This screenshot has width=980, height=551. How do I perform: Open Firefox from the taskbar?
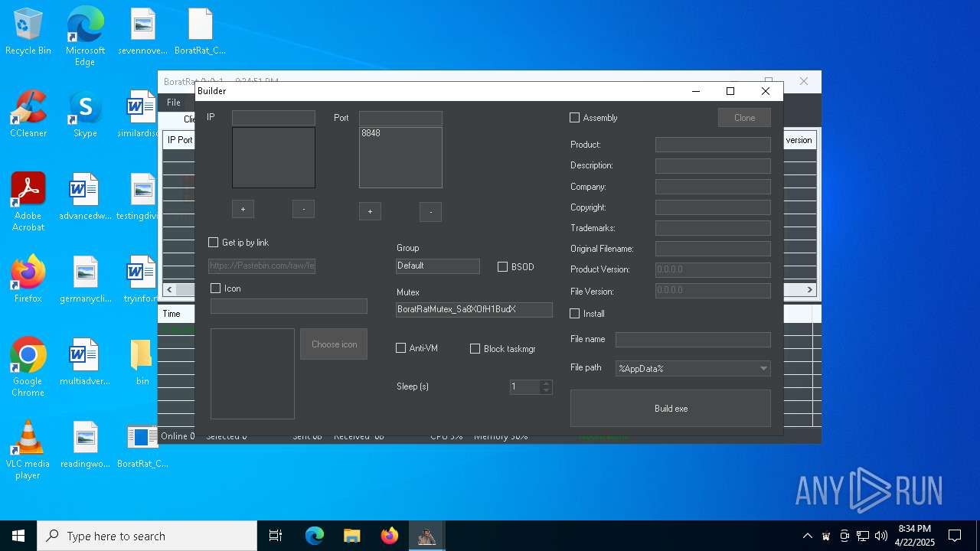pos(390,536)
